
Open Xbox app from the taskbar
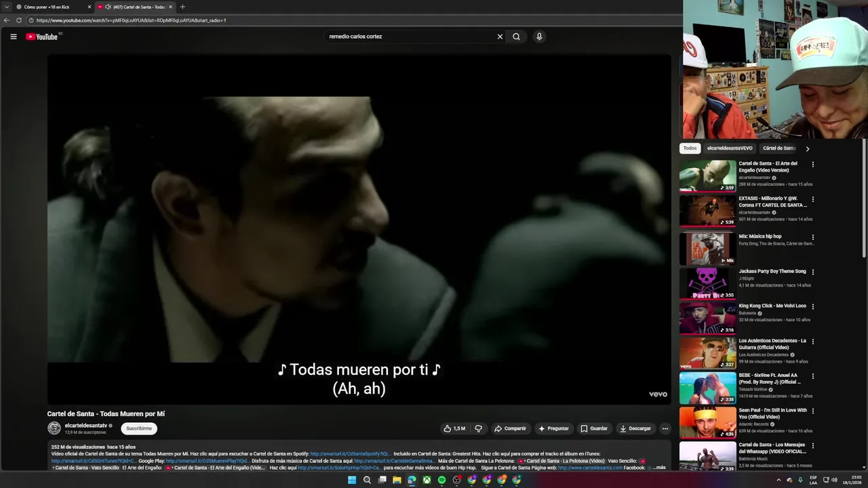(427, 480)
